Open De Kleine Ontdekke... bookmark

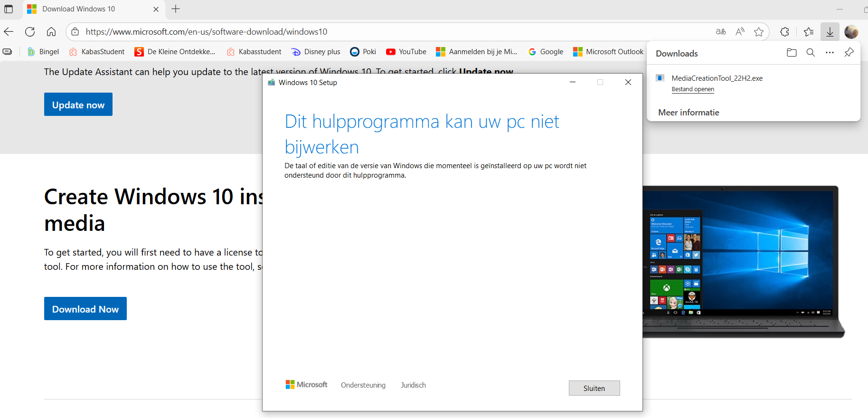175,52
